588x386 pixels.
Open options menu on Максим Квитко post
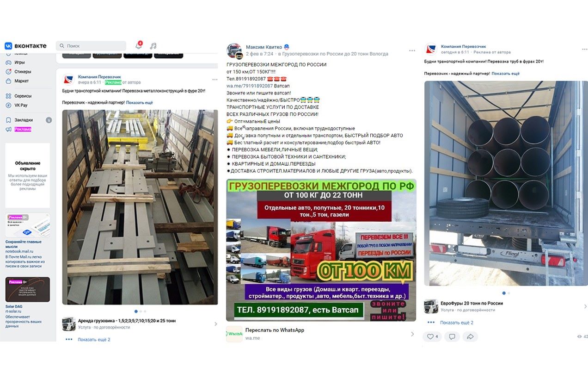tap(412, 50)
